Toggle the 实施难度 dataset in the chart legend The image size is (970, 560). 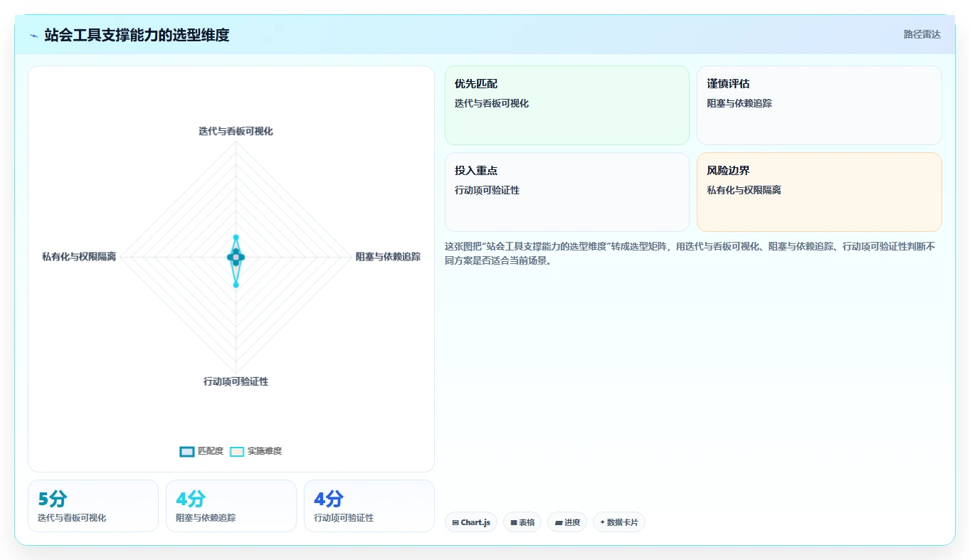pos(256,451)
